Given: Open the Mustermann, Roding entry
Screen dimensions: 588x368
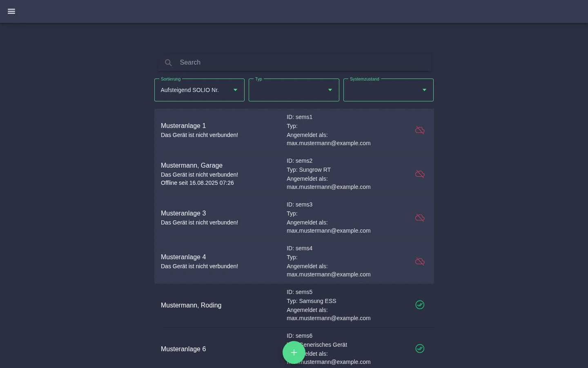Looking at the screenshot, I should (294, 305).
